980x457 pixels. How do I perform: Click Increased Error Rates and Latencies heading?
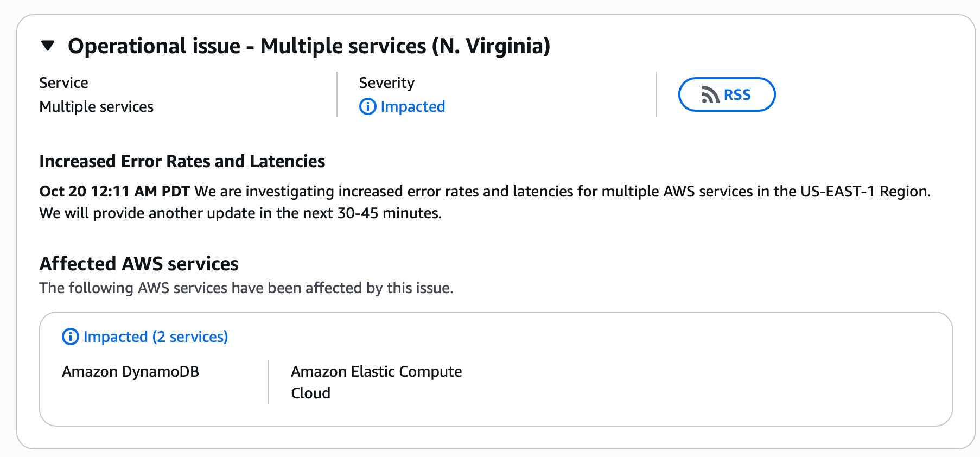click(182, 162)
